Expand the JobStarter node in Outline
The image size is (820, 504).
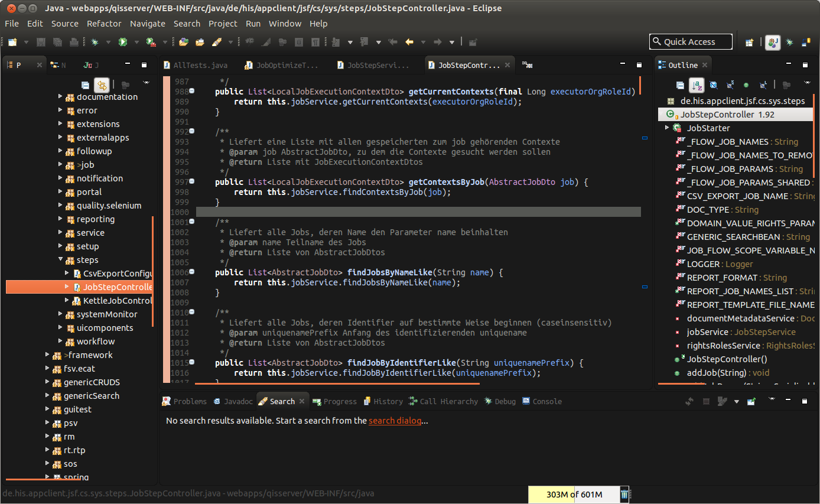pyautogui.click(x=667, y=128)
